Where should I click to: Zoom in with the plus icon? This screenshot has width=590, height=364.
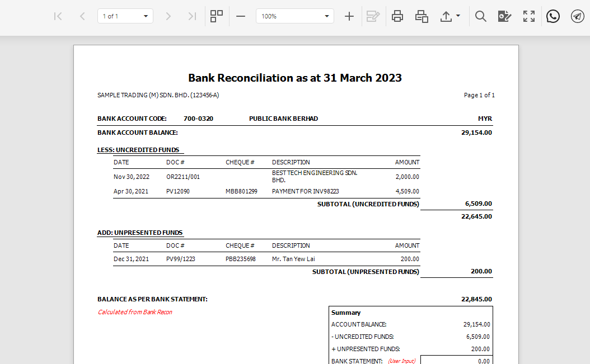[x=349, y=16]
